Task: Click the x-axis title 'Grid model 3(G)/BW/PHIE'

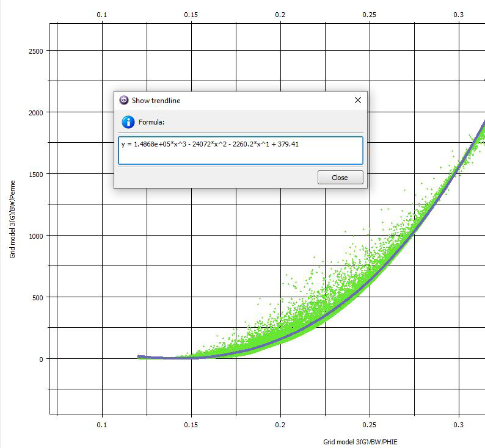Action: click(x=360, y=442)
